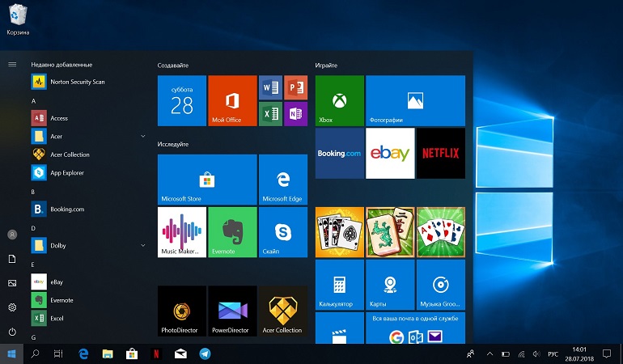The height and width of the screenshot is (364, 623).
Task: Jump to letter D in app list
Action: click(x=33, y=228)
